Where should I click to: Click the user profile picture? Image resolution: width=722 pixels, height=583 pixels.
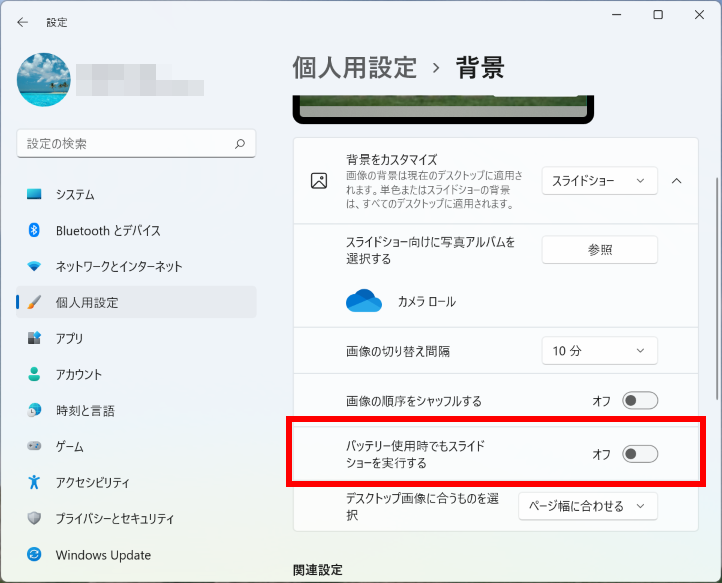(44, 80)
